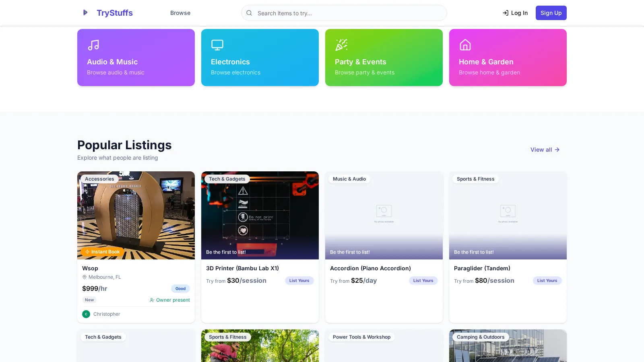Image resolution: width=644 pixels, height=362 pixels.
Task: Click the Camping & Outdoors tag
Action: 481,337
